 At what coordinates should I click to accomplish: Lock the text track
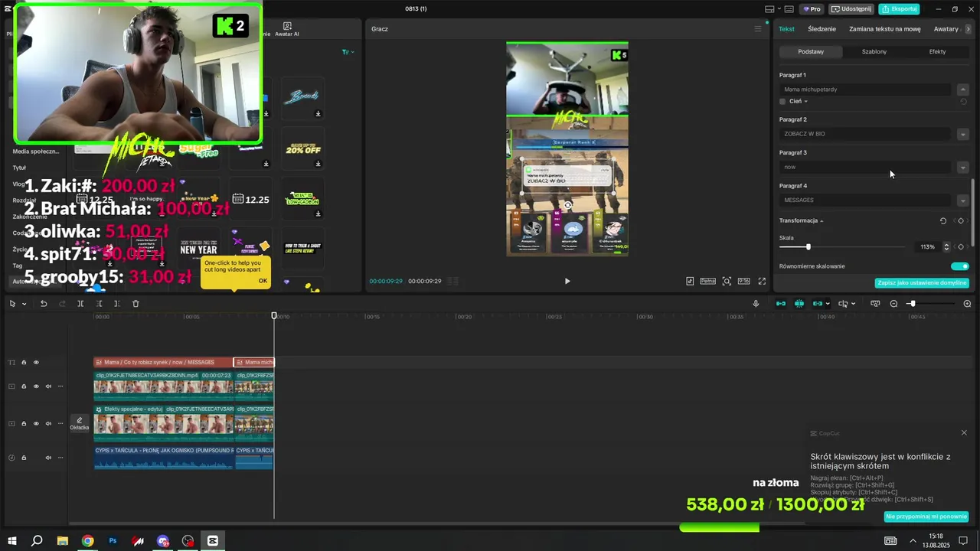[24, 362]
